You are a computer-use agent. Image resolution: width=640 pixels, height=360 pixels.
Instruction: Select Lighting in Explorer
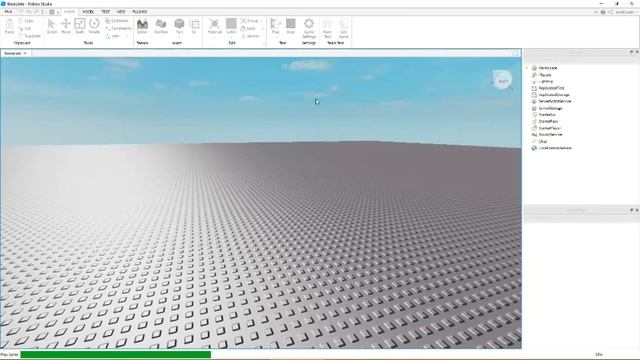click(546, 82)
